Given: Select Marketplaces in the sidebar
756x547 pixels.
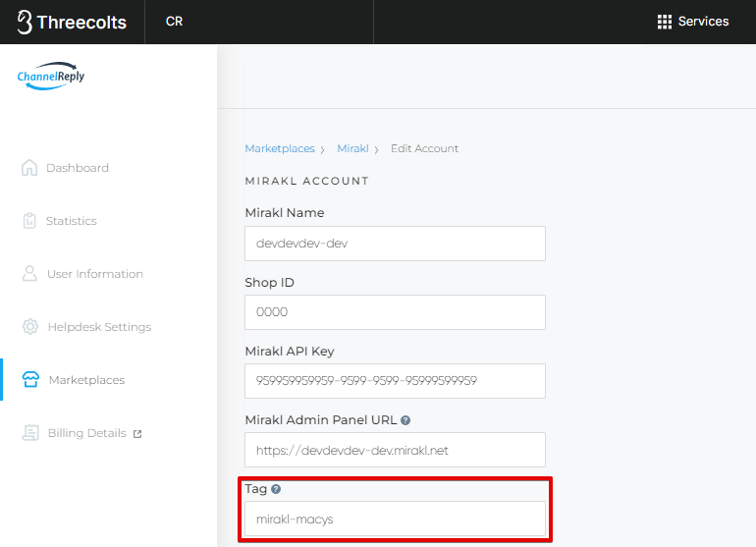Looking at the screenshot, I should click(86, 380).
